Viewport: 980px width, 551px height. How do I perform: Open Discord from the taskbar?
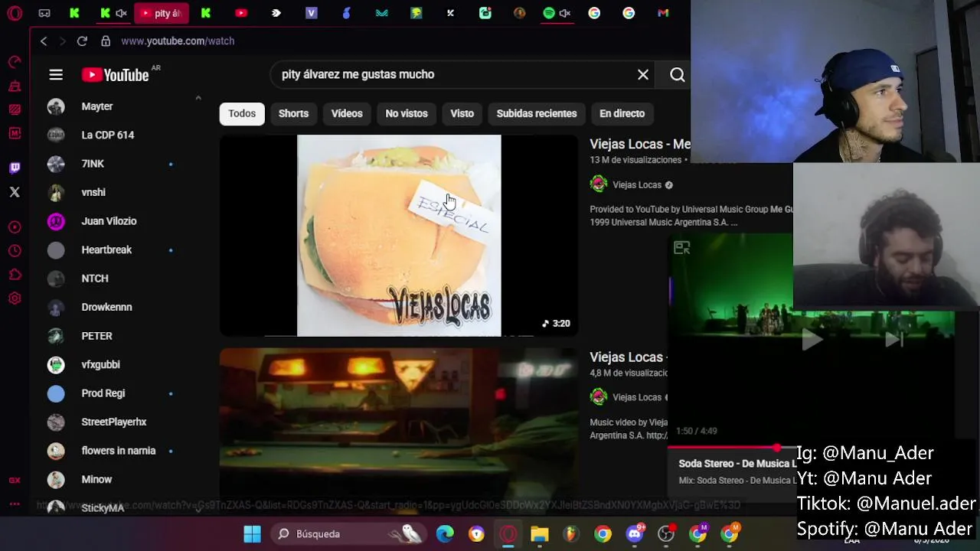click(635, 534)
